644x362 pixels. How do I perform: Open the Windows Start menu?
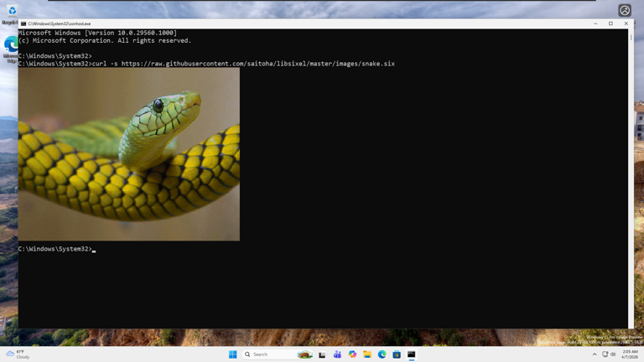[x=233, y=354]
